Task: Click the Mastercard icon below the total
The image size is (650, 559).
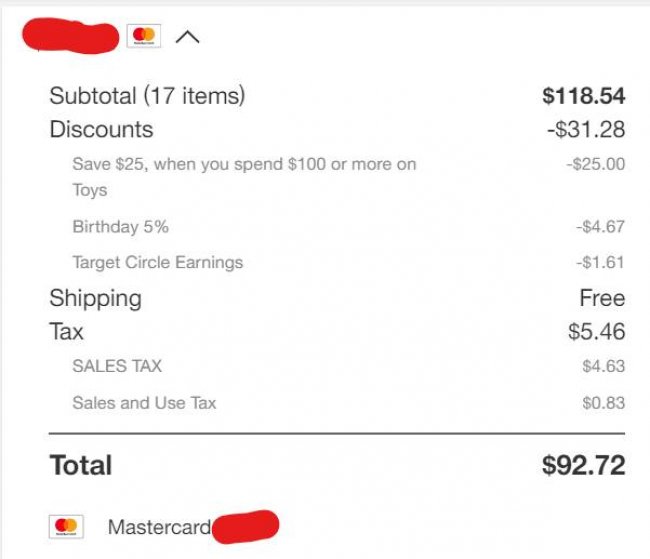Action: point(66,526)
